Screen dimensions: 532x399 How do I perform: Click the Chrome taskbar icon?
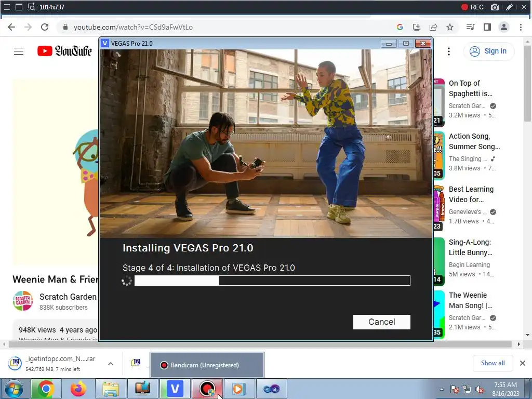point(46,389)
